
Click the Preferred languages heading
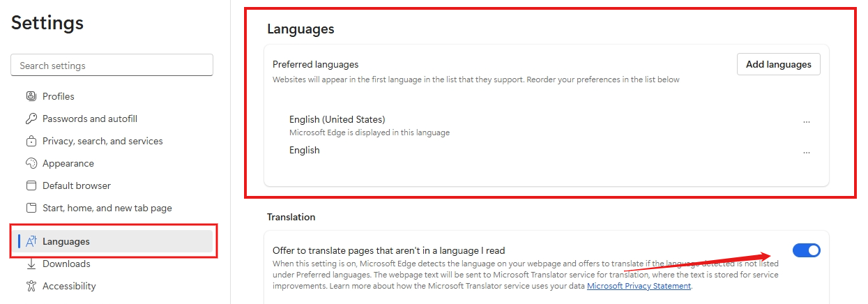click(x=315, y=64)
